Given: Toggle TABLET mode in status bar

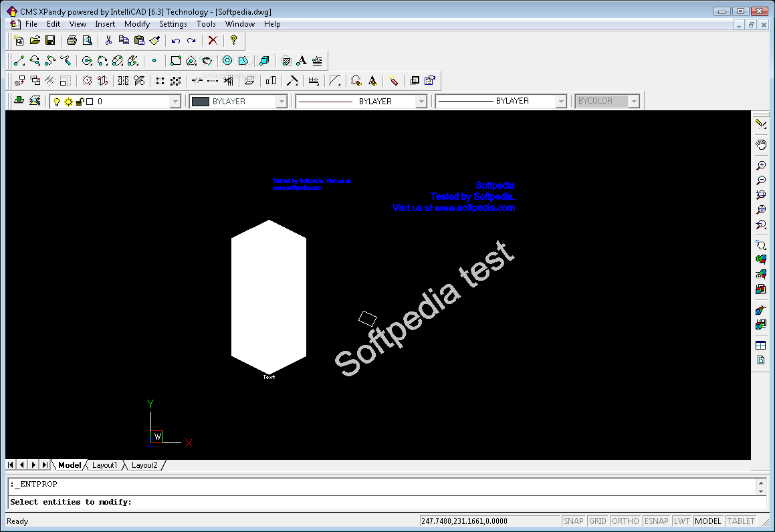Looking at the screenshot, I should (741, 521).
